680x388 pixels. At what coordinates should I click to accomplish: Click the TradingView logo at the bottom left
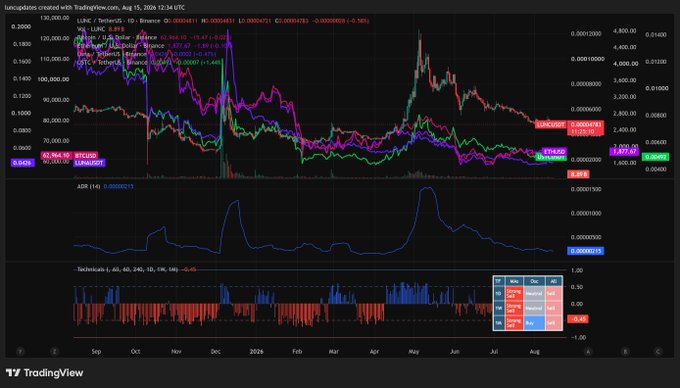pos(44,372)
